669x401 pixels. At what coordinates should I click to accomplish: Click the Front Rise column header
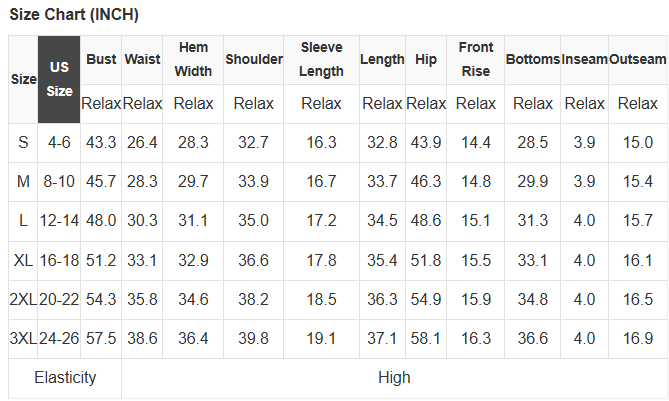click(475, 60)
